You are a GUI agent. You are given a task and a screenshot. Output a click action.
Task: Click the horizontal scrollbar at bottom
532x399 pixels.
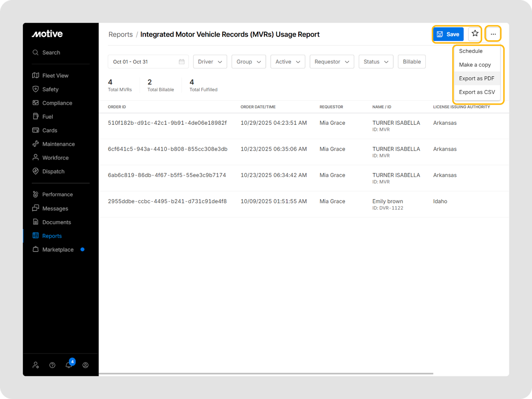coord(266,374)
